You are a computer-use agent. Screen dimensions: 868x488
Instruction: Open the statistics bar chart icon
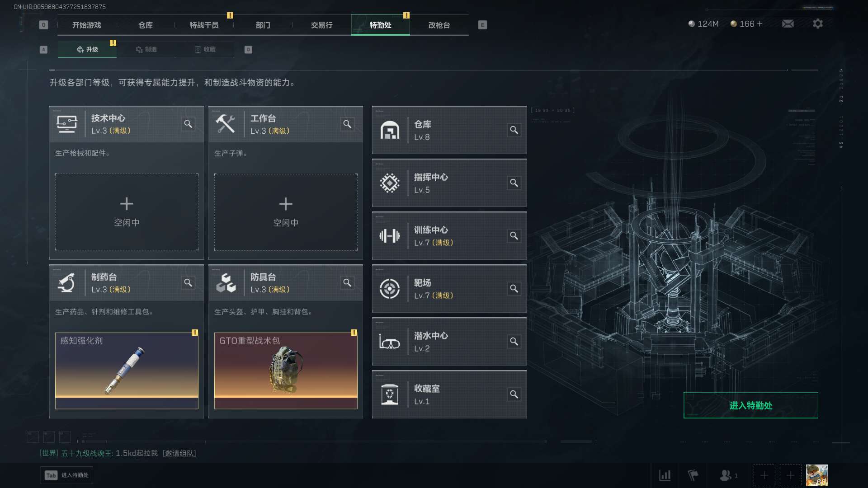tap(665, 475)
